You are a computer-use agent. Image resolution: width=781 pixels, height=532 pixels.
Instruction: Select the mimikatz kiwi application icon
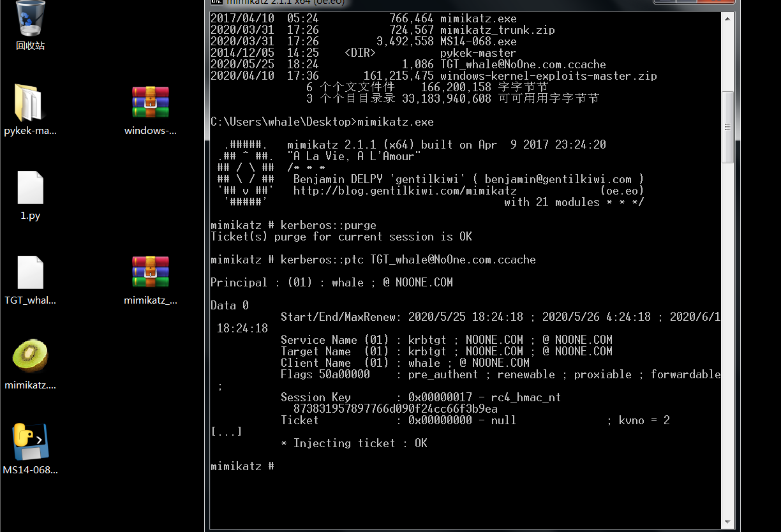(x=30, y=364)
